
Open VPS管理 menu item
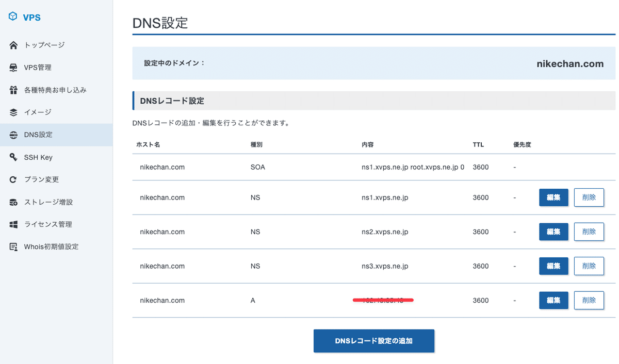coord(56,68)
